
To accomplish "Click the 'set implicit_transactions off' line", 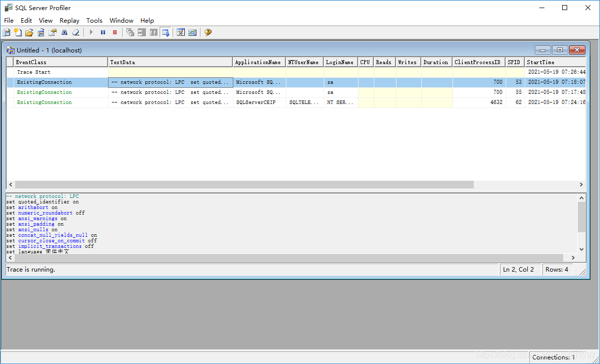I will (x=49, y=246).
